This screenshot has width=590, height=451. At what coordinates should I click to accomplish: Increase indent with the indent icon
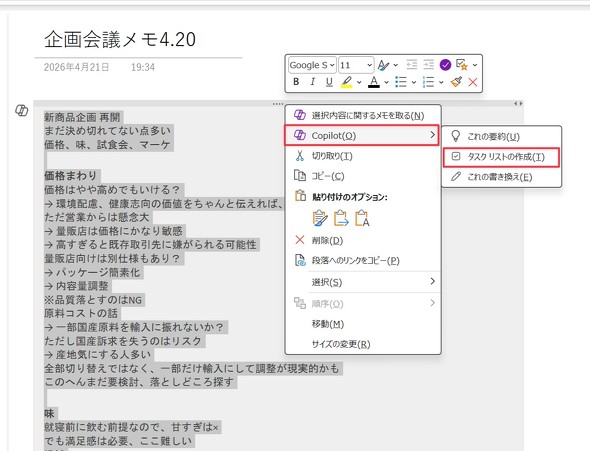(x=428, y=65)
